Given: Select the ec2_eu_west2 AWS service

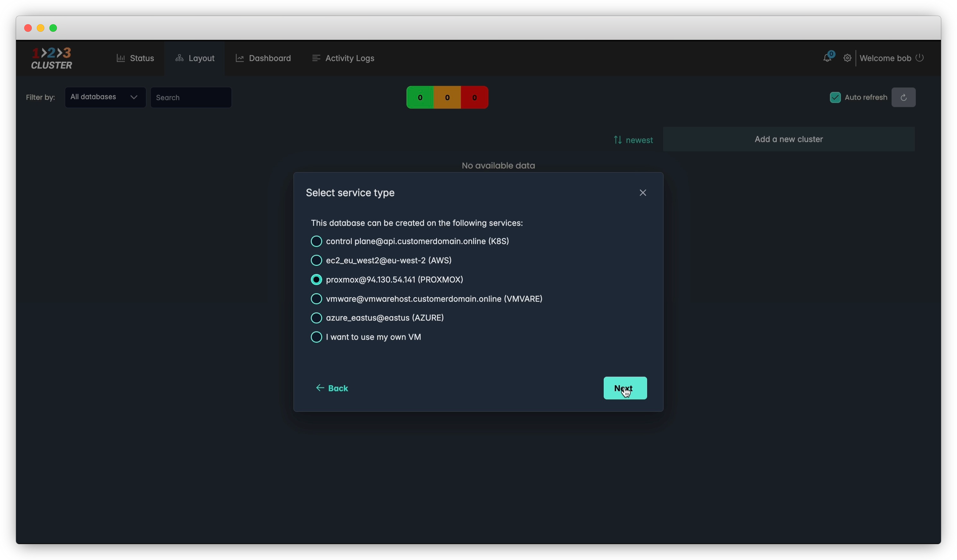Looking at the screenshot, I should (381, 260).
